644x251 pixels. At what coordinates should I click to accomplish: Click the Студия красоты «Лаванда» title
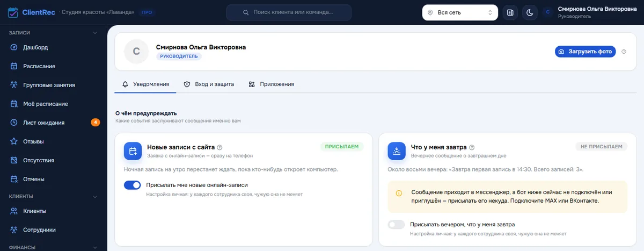coord(98,12)
